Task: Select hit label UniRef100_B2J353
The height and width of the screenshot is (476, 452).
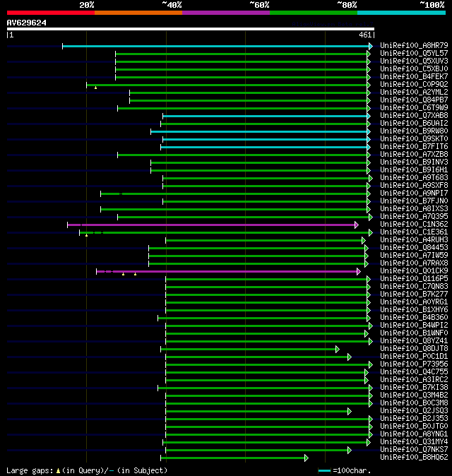Action: [414, 418]
